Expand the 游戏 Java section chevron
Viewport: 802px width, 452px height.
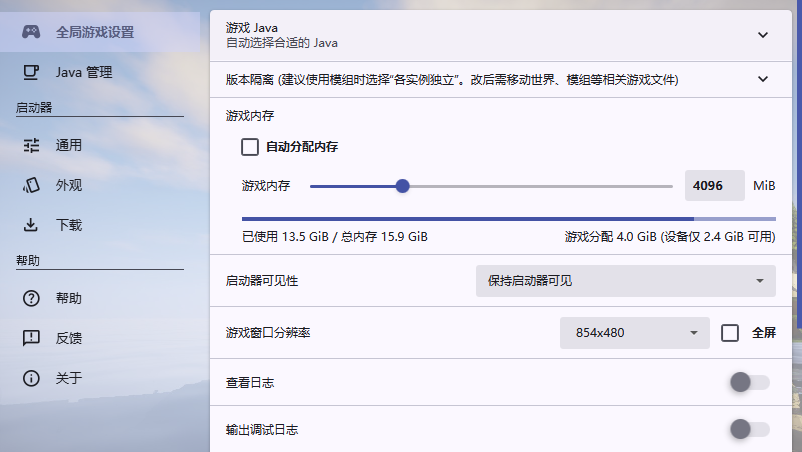(763, 35)
